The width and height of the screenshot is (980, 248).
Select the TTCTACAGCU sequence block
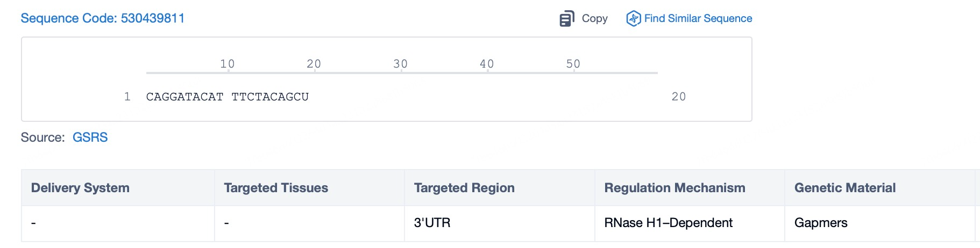(x=270, y=97)
